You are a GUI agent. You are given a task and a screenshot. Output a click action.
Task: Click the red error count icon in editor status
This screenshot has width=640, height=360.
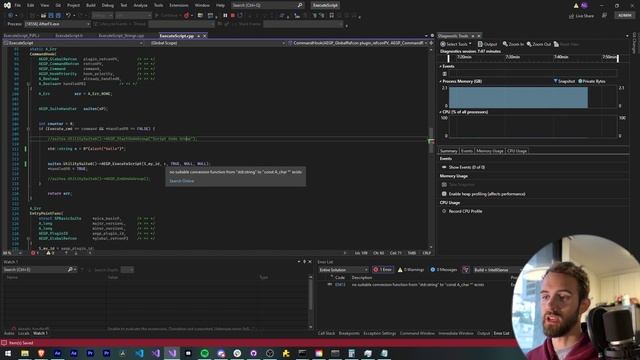(33, 253)
